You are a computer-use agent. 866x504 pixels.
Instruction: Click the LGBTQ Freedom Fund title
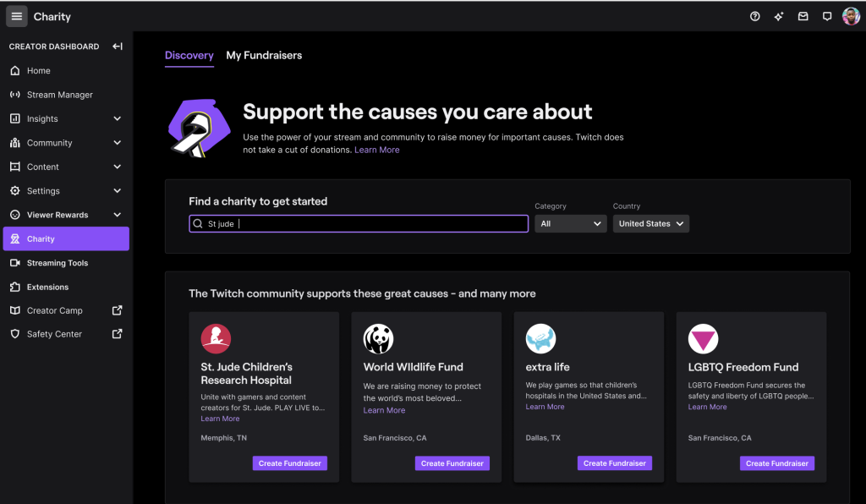pyautogui.click(x=743, y=367)
